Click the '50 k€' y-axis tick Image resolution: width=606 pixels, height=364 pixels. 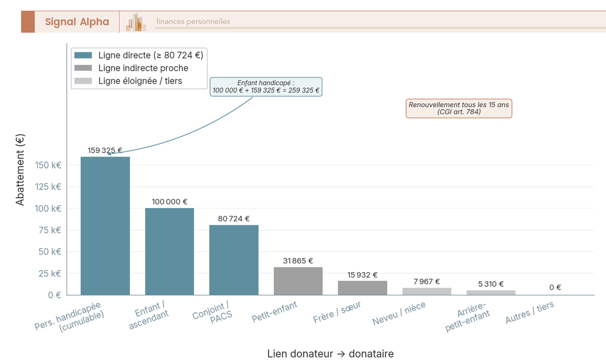(50, 251)
